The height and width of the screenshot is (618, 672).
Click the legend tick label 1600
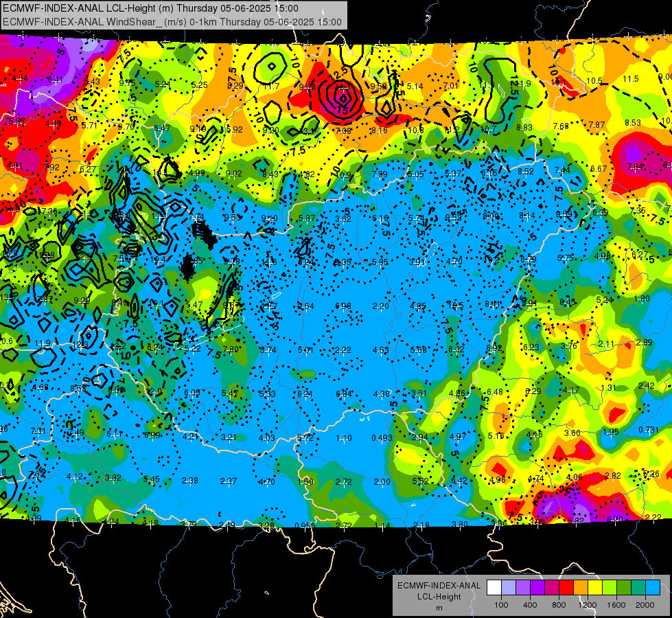(616, 605)
